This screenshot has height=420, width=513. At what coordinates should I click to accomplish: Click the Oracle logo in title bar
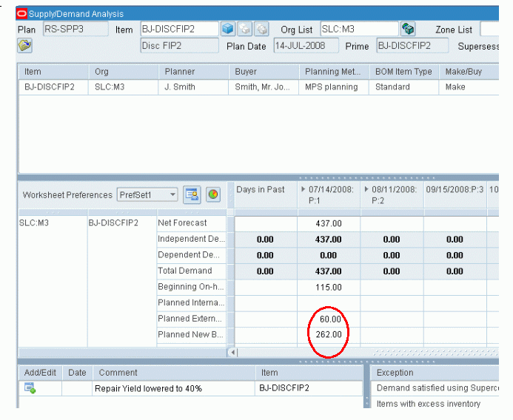point(21,14)
